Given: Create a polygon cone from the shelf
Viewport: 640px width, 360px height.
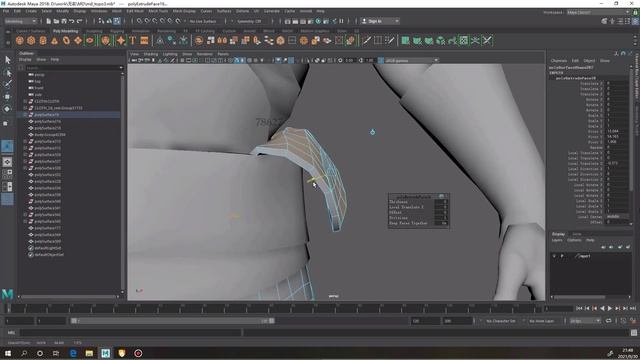Looking at the screenshot, I should pos(54,40).
